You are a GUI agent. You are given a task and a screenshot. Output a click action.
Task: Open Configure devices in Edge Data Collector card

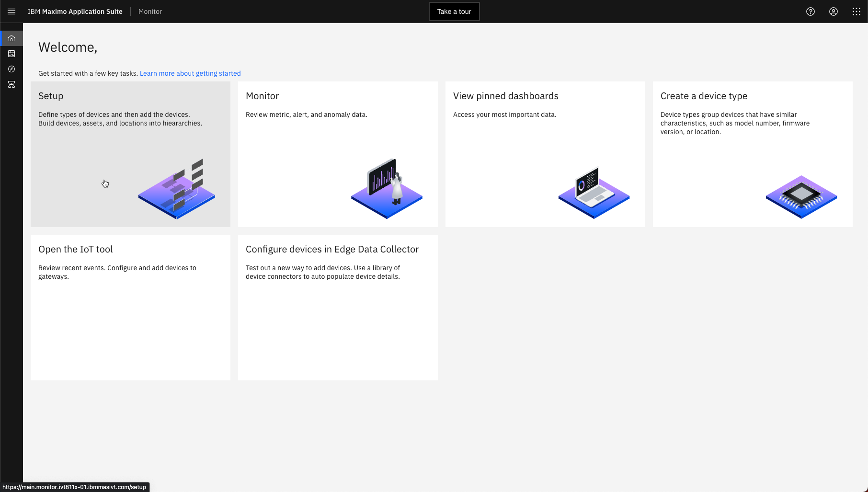[x=338, y=308]
